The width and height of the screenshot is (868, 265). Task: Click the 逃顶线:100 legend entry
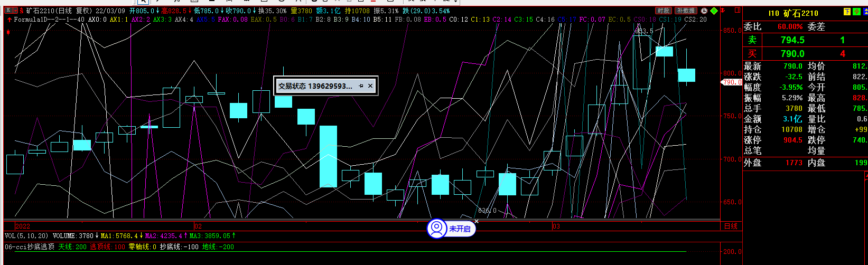[107, 247]
